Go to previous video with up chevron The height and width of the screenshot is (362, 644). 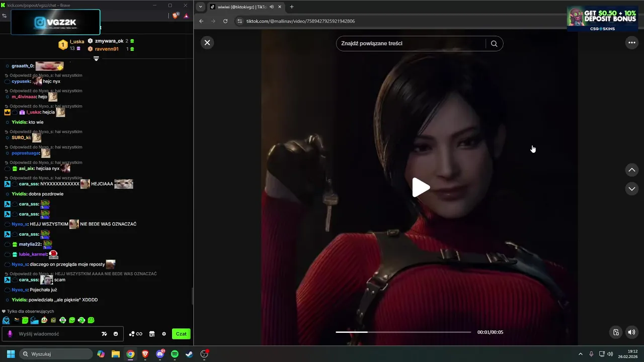click(x=632, y=170)
